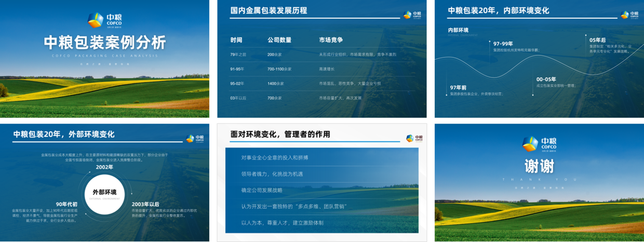The height and width of the screenshot is (242, 644).
Task: Select the heading 面对环境变化，管理者的作用
Action: [280, 134]
